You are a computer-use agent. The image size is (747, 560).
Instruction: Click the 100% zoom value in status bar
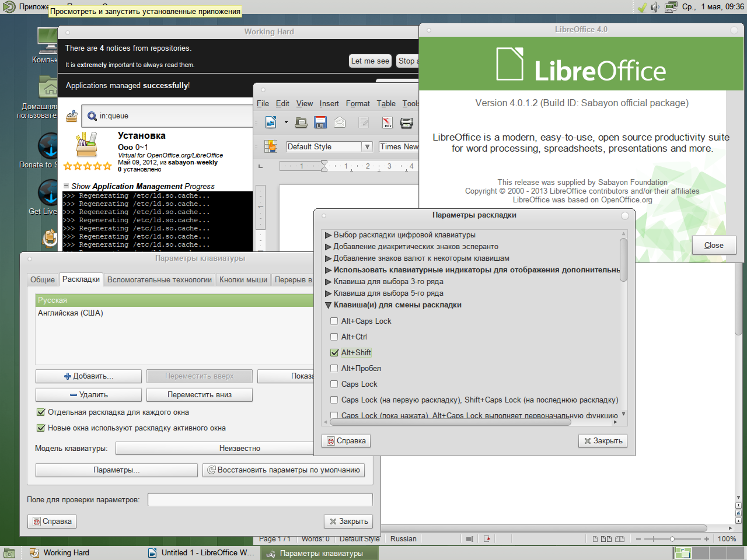click(727, 539)
